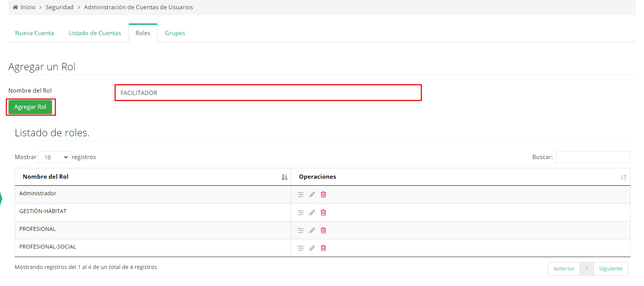Delete the PROFESIONAL role row
Viewport: 644px width, 286px height.
(324, 230)
